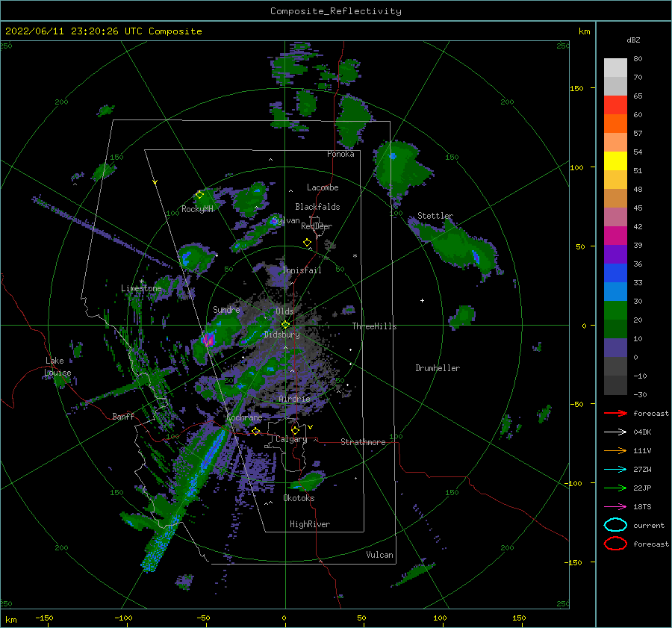This screenshot has height=628, width=672.
Task: Click the ThreeHills city label
Action: point(375,326)
